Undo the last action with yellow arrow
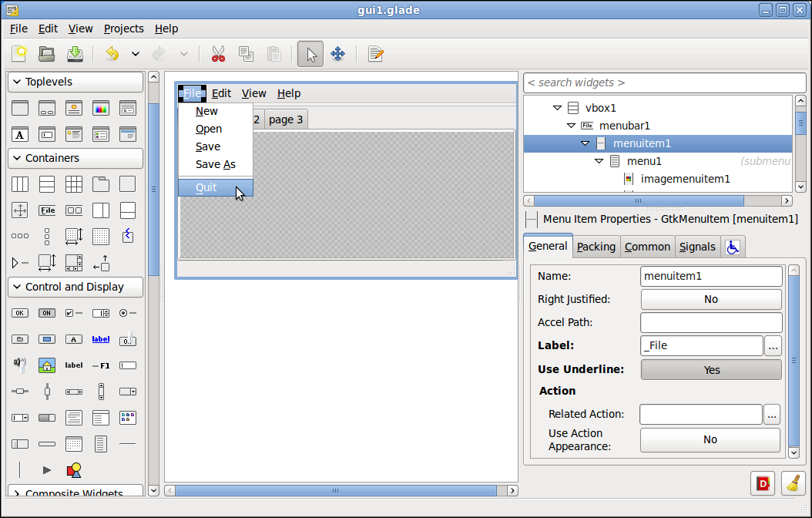Viewport: 812px width, 518px height. [x=112, y=53]
